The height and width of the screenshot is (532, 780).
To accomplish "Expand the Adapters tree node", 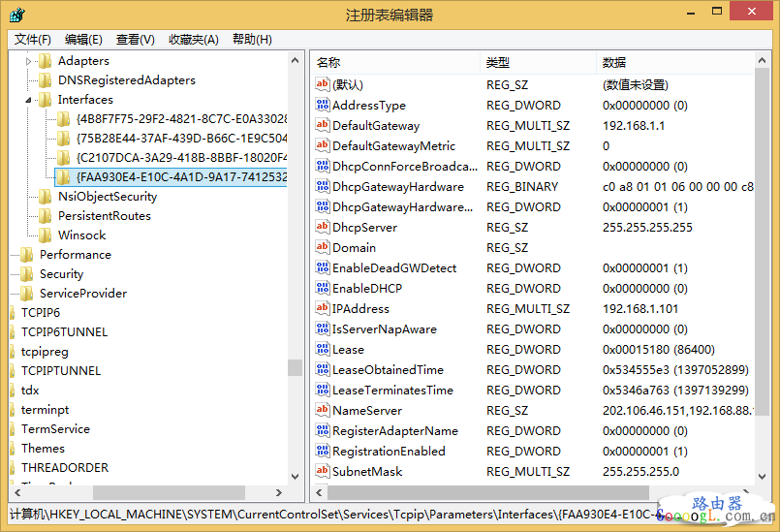I will [x=29, y=61].
